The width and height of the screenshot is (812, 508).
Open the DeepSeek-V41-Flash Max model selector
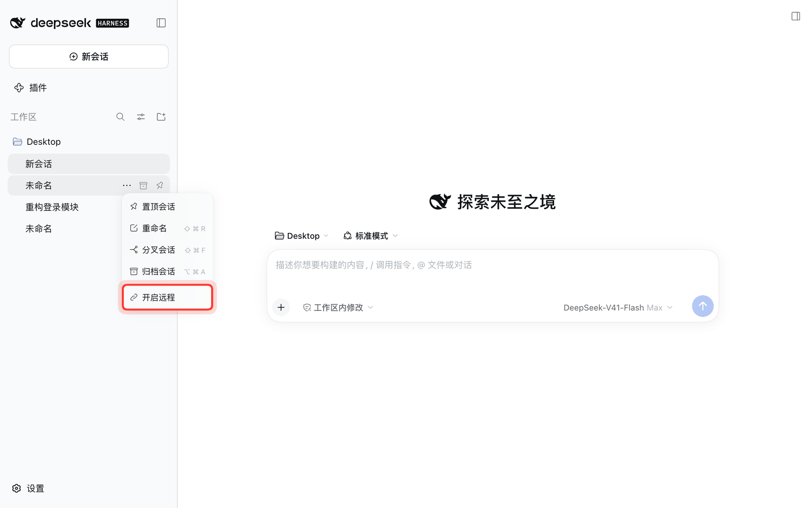618,307
